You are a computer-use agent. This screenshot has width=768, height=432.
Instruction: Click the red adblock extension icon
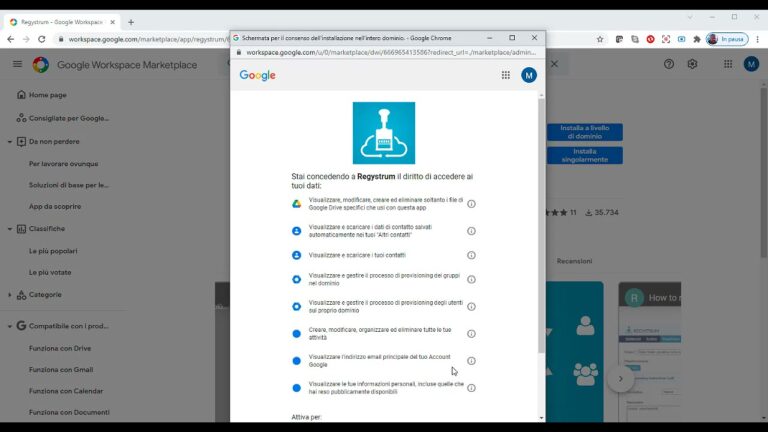(650, 39)
